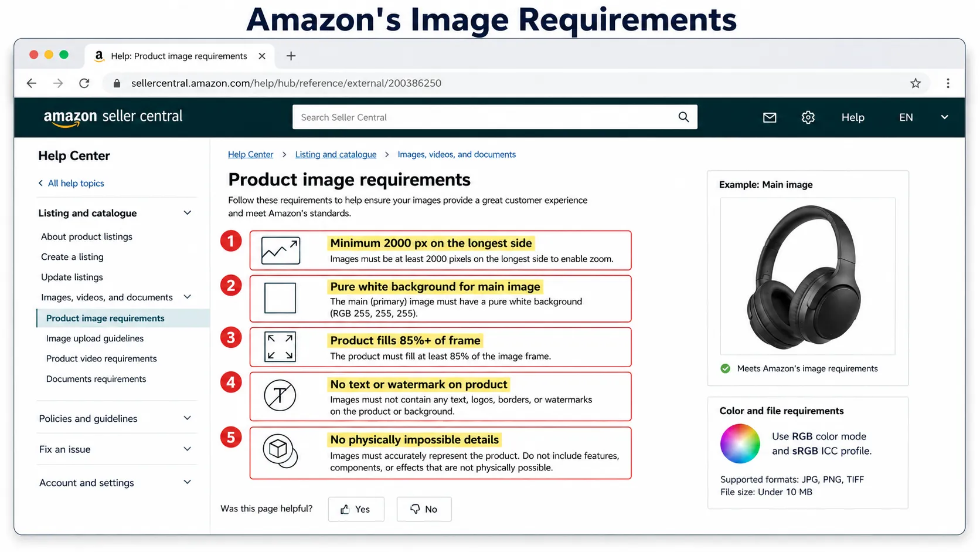Close the Product image requirements tab
The height and width of the screenshot is (552, 980).
tap(262, 56)
